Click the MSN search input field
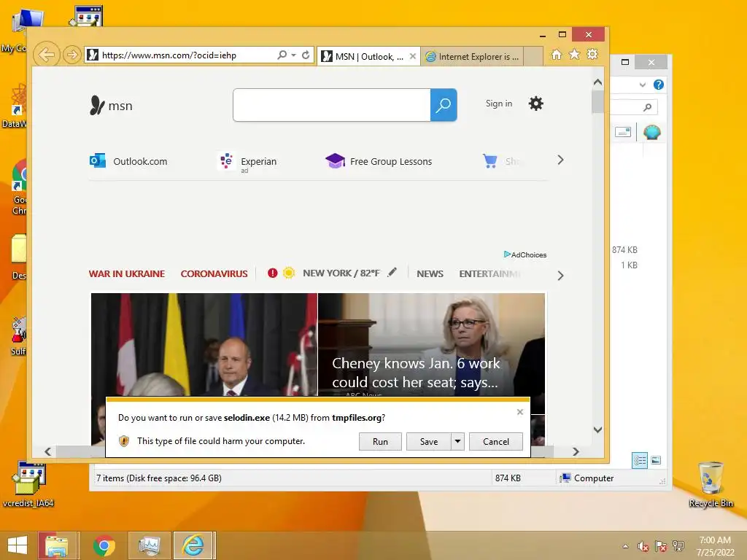Image resolution: width=747 pixels, height=560 pixels. 332,105
